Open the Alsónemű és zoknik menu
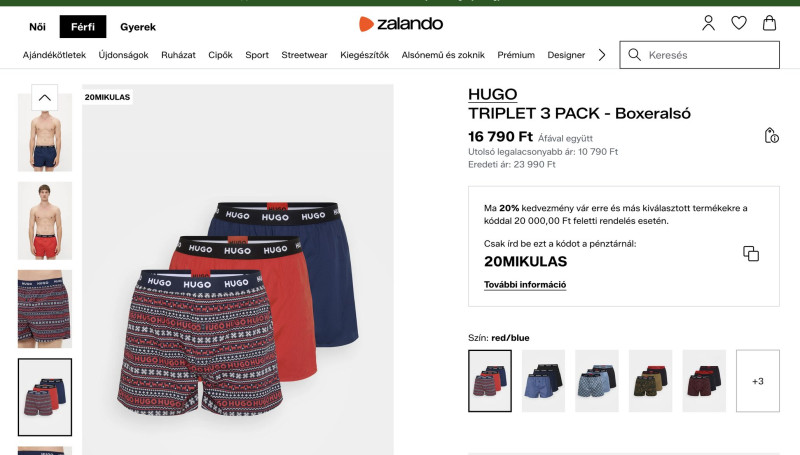Image resolution: width=800 pixels, height=455 pixels. click(x=443, y=55)
